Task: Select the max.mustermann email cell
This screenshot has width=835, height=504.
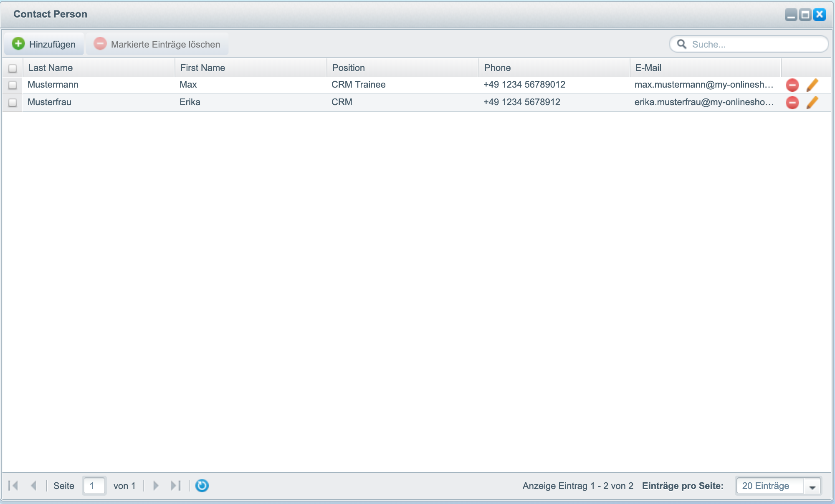Action: (x=706, y=85)
